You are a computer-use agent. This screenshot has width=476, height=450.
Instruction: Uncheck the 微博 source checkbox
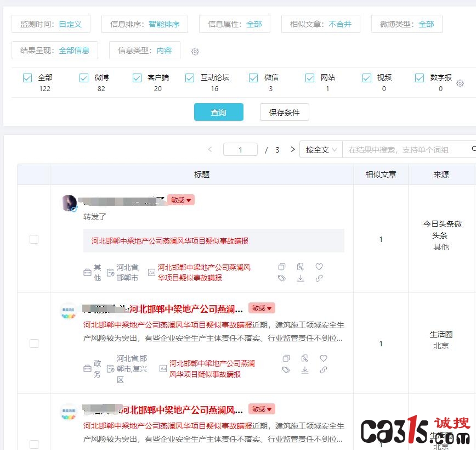[84, 78]
